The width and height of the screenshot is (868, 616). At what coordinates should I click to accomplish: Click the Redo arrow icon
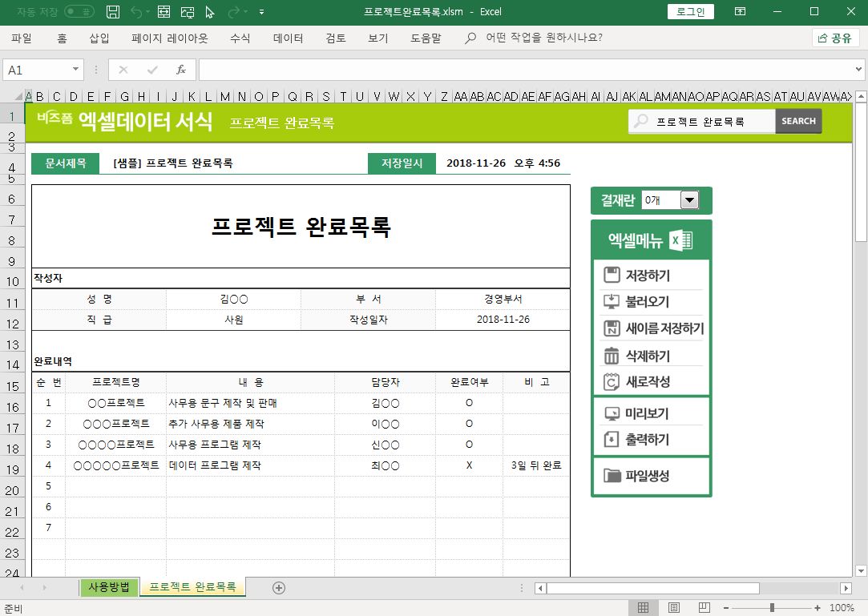point(234,12)
